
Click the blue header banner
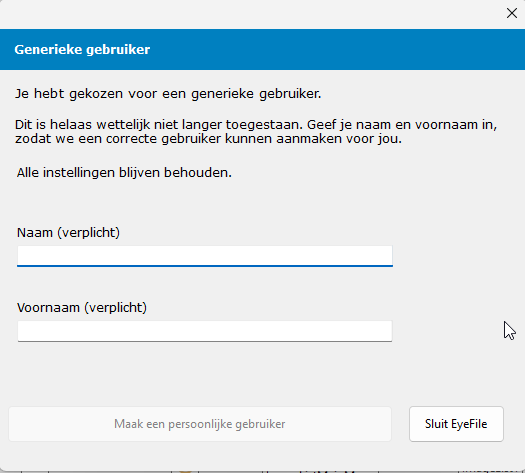(x=262, y=50)
